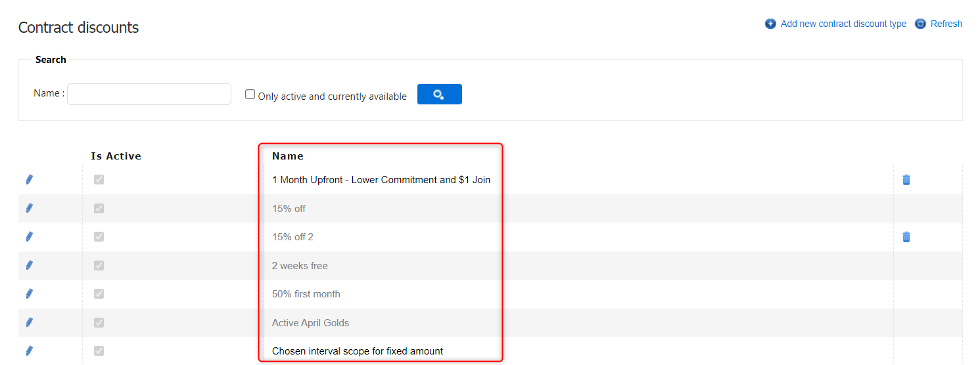Click the blue search button

(439, 95)
